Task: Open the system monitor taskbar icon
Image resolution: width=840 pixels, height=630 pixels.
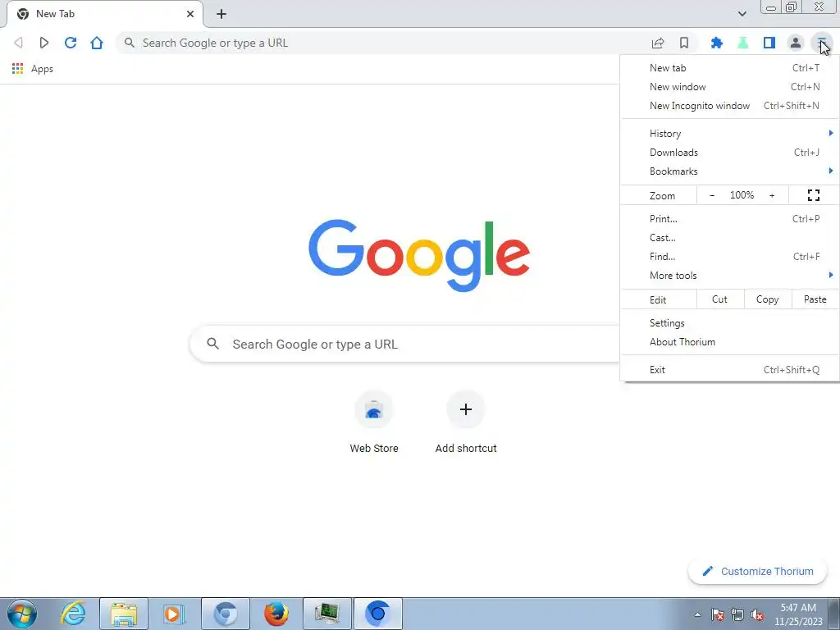Action: coord(327,614)
